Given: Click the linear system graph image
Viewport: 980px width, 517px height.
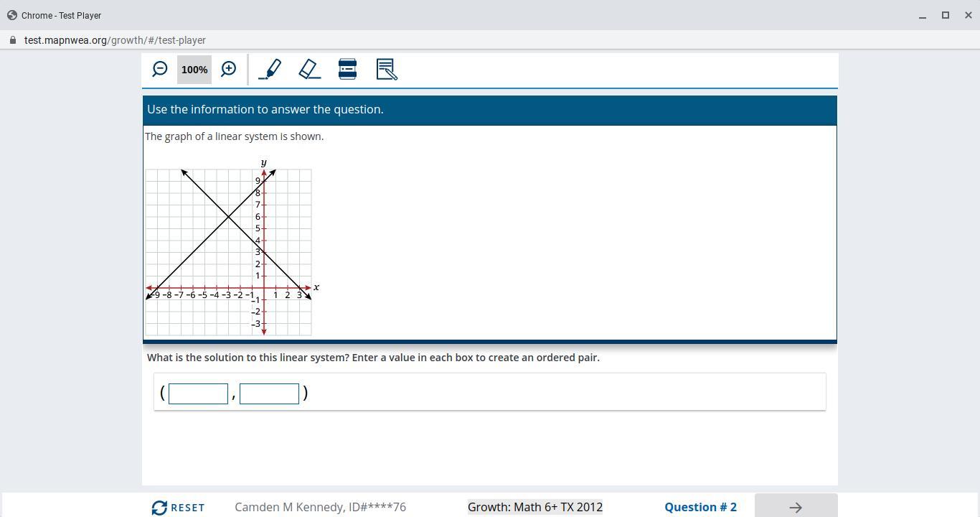Looking at the screenshot, I should pos(232,247).
